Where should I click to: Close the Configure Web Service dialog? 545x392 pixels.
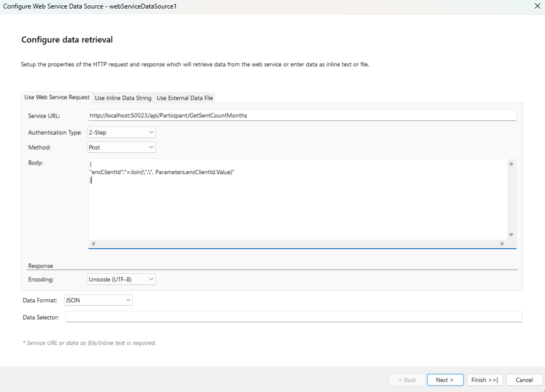(x=537, y=6)
